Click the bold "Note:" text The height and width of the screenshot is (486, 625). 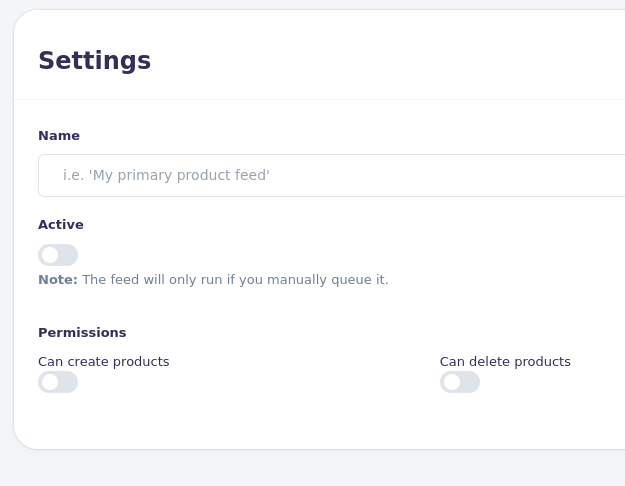click(58, 280)
